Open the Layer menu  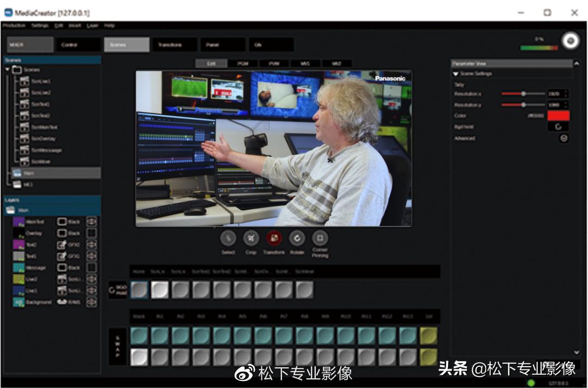pos(92,26)
